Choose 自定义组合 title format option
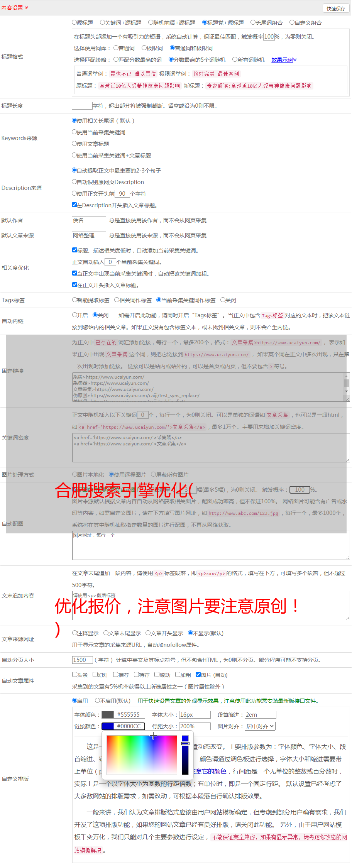The height and width of the screenshot is (868, 352). coord(292,23)
